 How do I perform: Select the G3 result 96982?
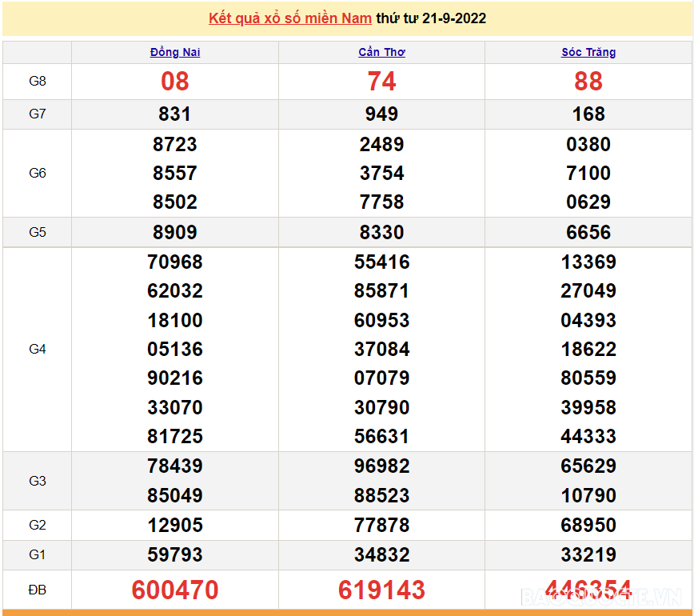click(x=381, y=466)
